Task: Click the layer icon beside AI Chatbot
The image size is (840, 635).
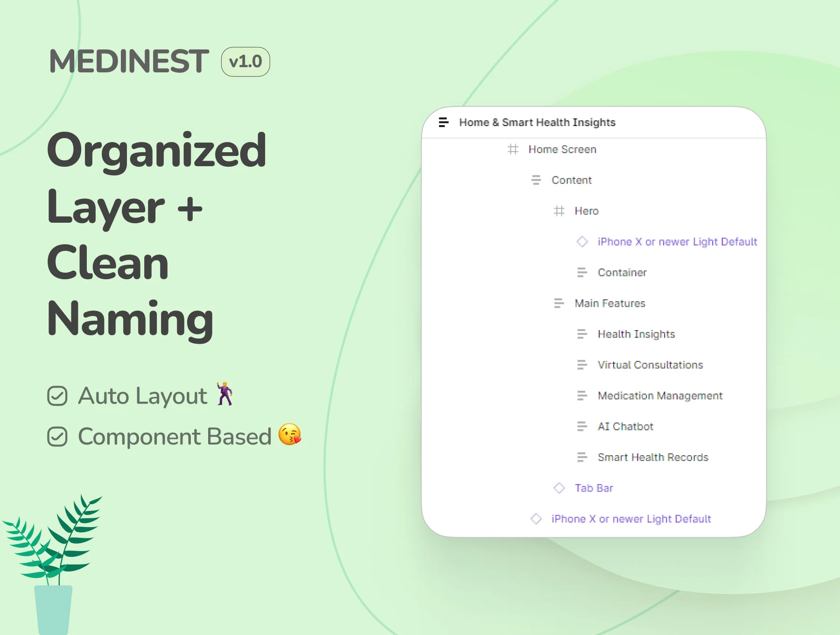Action: tap(582, 427)
